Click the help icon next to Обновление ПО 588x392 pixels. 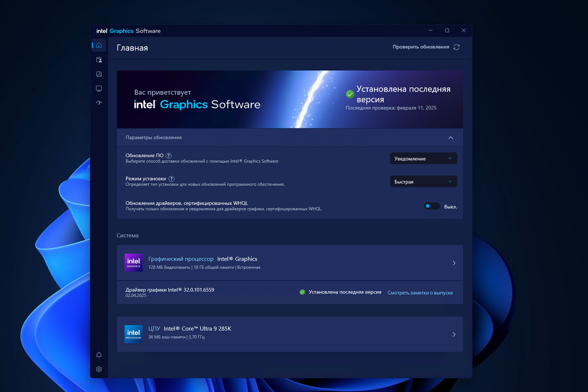(169, 156)
